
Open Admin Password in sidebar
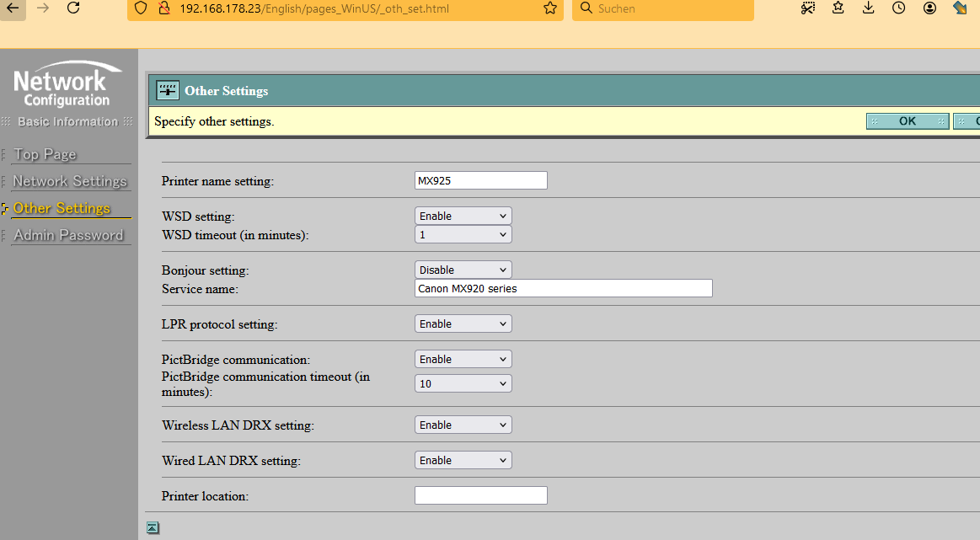click(x=69, y=235)
